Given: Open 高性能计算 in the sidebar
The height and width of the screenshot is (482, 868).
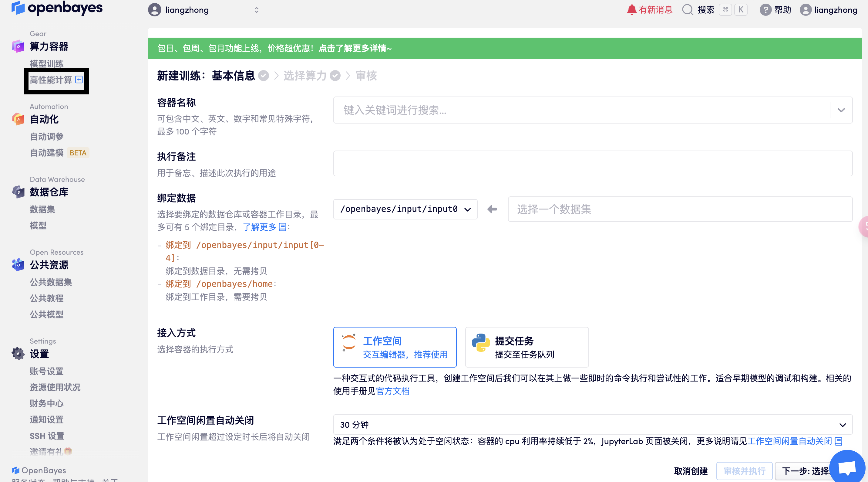Looking at the screenshot, I should pos(51,80).
